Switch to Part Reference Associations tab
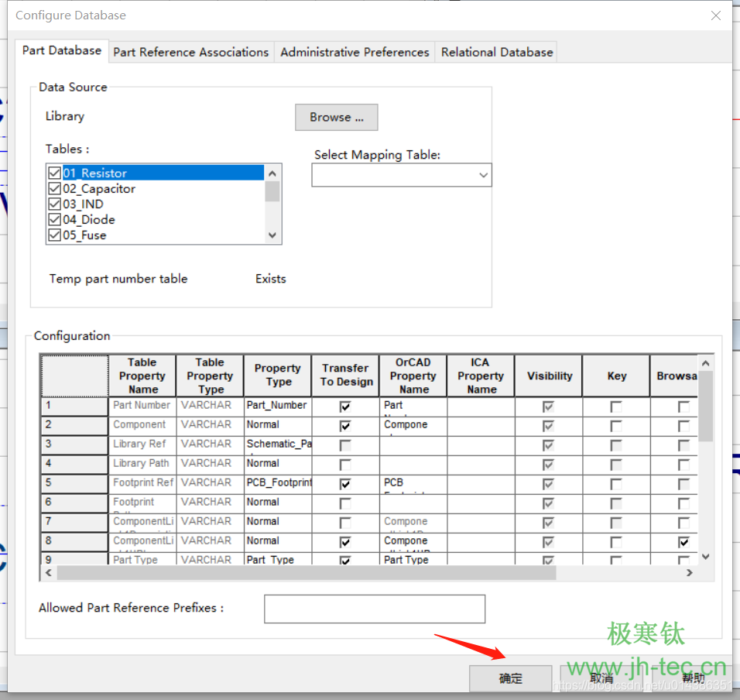Image resolution: width=740 pixels, height=700 pixels. coord(190,52)
